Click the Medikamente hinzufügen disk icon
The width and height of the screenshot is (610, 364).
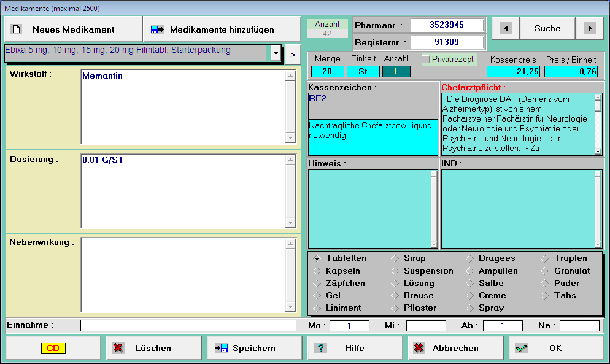click(157, 29)
